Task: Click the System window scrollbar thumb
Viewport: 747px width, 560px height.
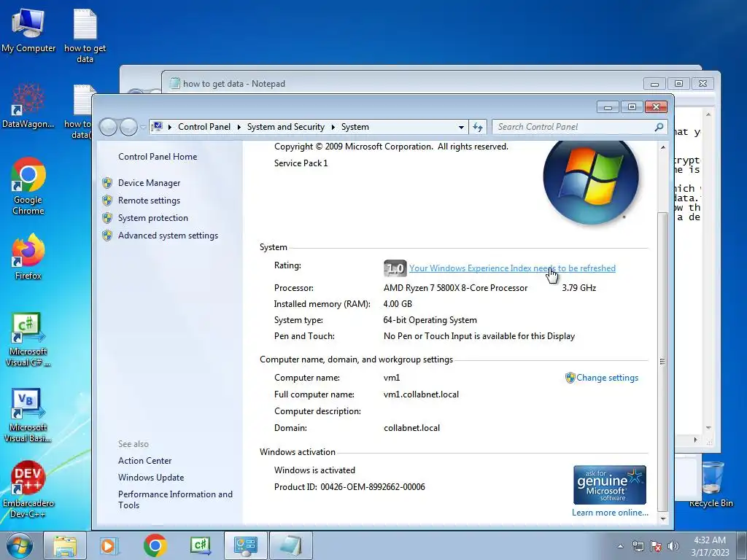Action: pyautogui.click(x=662, y=361)
